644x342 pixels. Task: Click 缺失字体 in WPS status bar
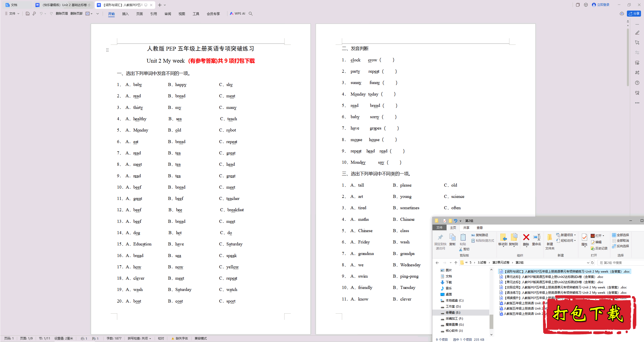(180, 338)
